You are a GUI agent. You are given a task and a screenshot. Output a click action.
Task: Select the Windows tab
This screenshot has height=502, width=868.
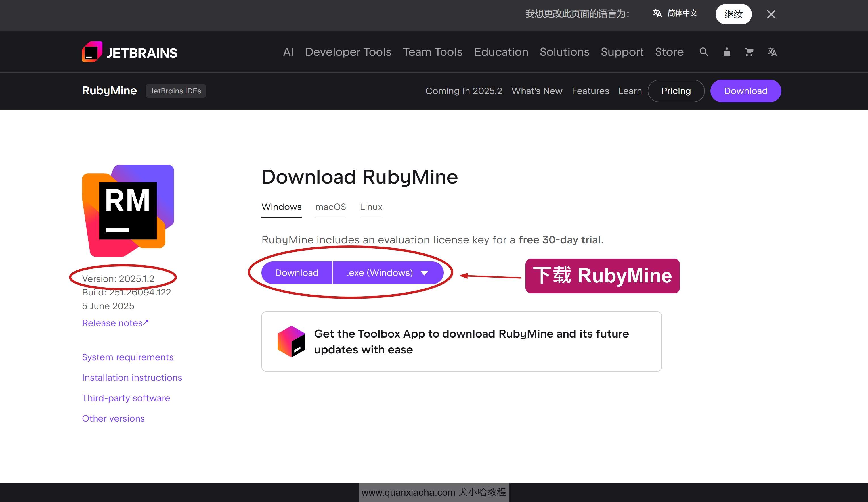(281, 207)
